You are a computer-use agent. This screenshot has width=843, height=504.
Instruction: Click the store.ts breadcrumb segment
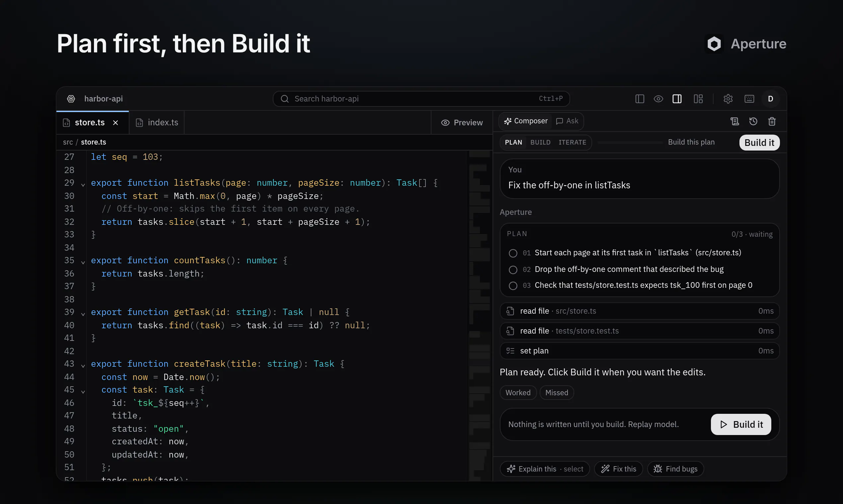94,142
